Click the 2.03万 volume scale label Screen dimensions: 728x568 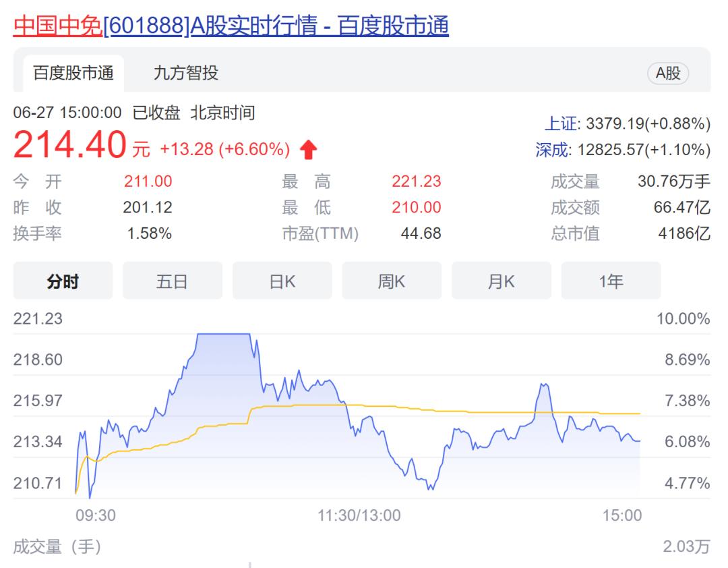coord(687,546)
